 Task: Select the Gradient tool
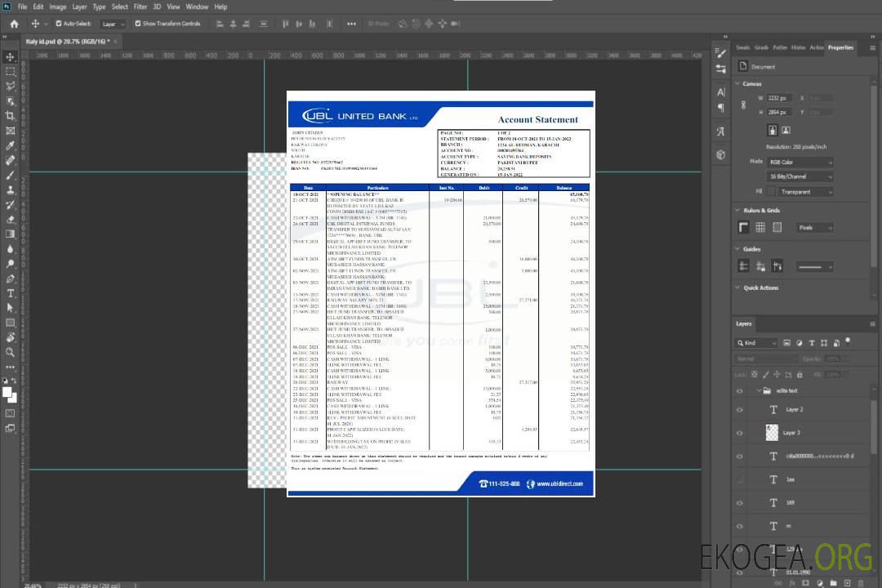coord(10,234)
